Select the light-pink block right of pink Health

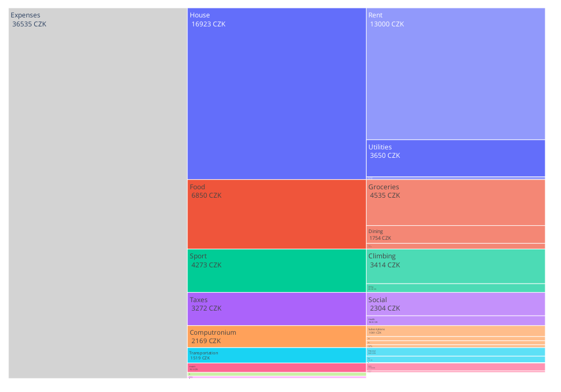[x=455, y=367]
